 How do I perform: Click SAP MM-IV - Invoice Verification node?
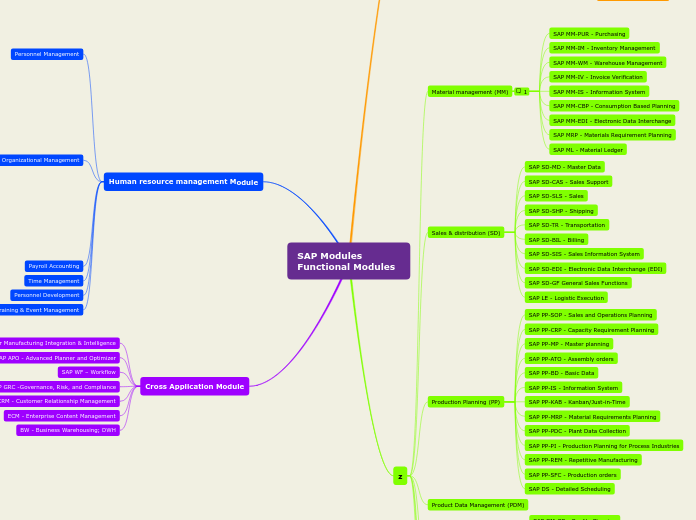pyautogui.click(x=598, y=77)
